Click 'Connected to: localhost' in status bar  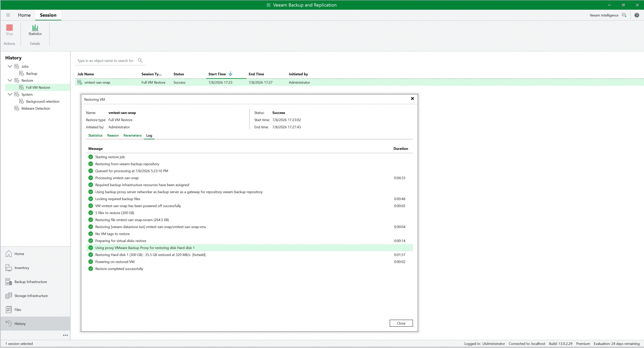pyautogui.click(x=527, y=344)
